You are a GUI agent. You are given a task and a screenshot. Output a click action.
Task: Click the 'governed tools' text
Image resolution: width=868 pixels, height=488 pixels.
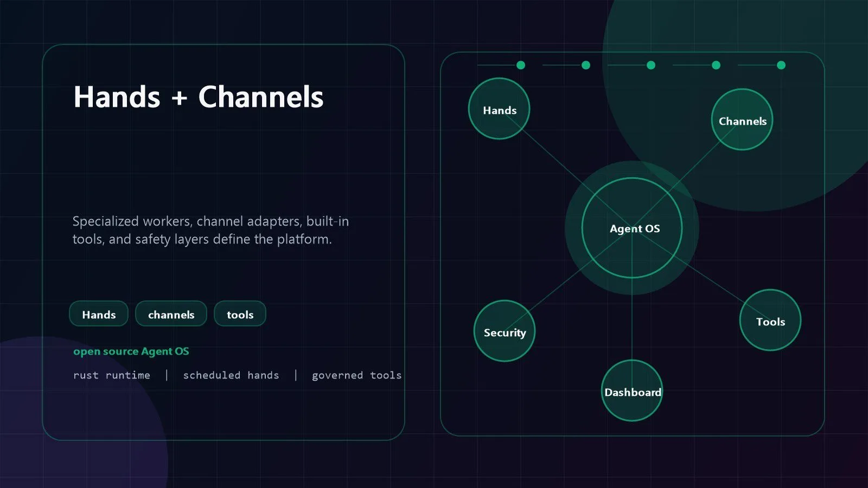coord(357,375)
